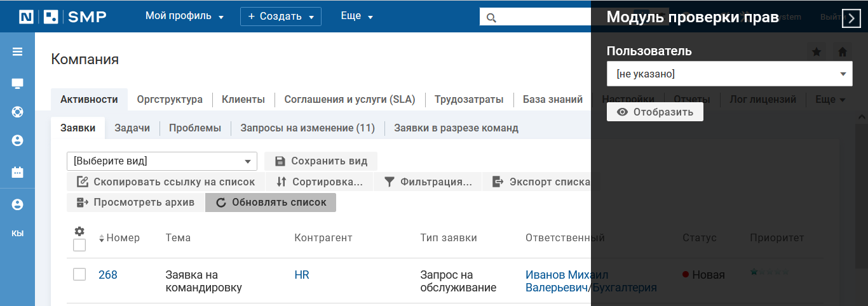Image resolution: width=868 pixels, height=306 pixels.
Task: Click the gear icon above the table checkboxes
Action: click(79, 232)
